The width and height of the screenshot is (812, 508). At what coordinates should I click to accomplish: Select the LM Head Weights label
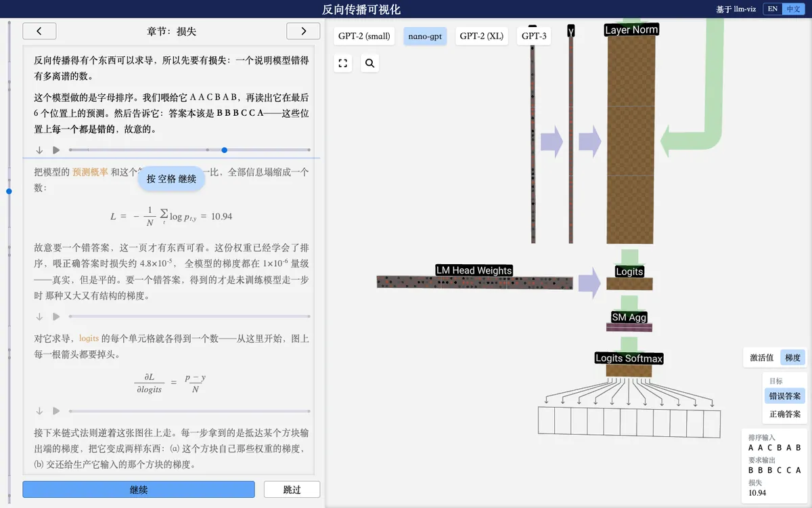[x=474, y=270]
